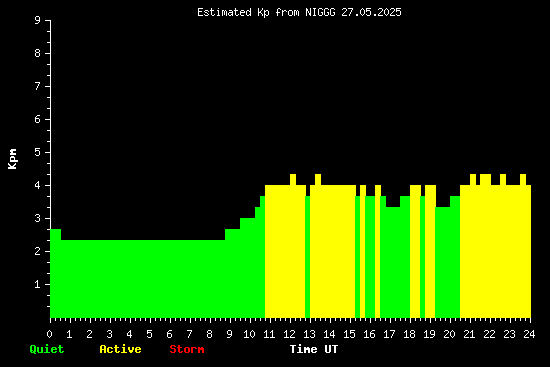550x367 pixels.
Task: Click the 'Time UT' axis label
Action: point(314,349)
